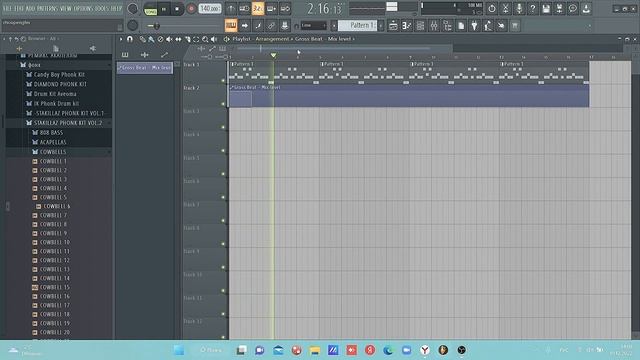
Task: Open the OPTIONS menu
Action: (83, 9)
